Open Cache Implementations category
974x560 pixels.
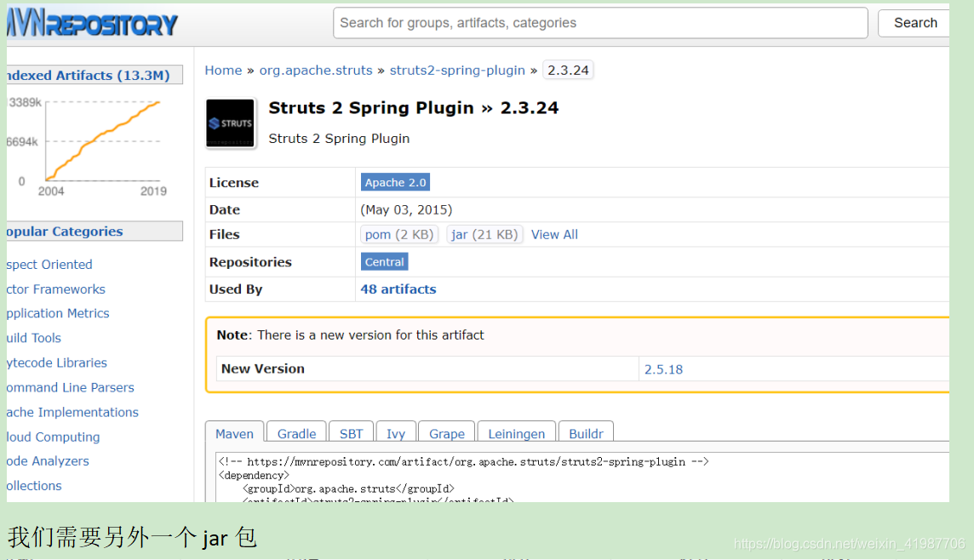pos(72,412)
